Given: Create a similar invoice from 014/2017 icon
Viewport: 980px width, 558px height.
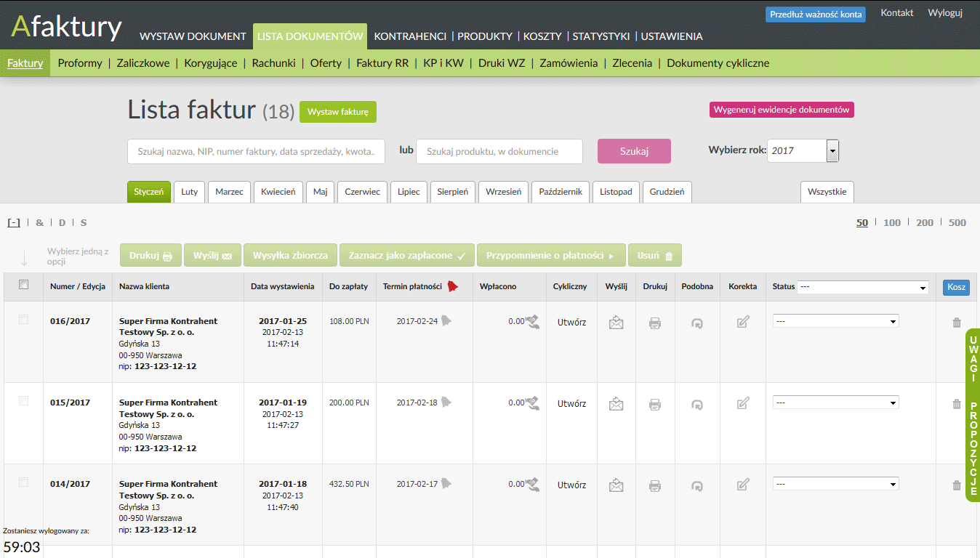Looking at the screenshot, I should [696, 485].
